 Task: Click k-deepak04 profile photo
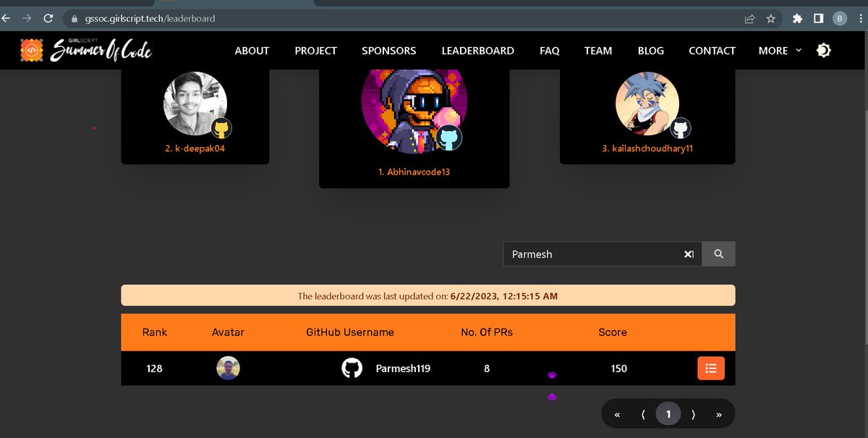[195, 104]
